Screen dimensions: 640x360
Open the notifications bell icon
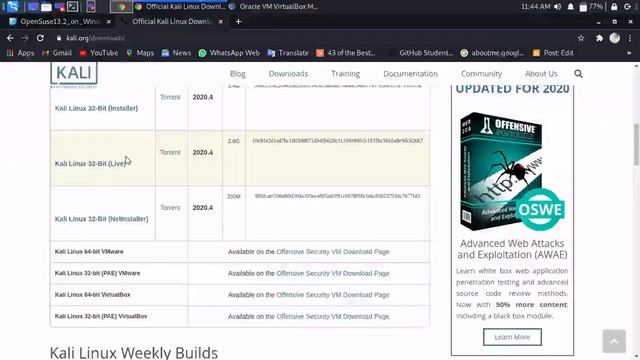570,7
